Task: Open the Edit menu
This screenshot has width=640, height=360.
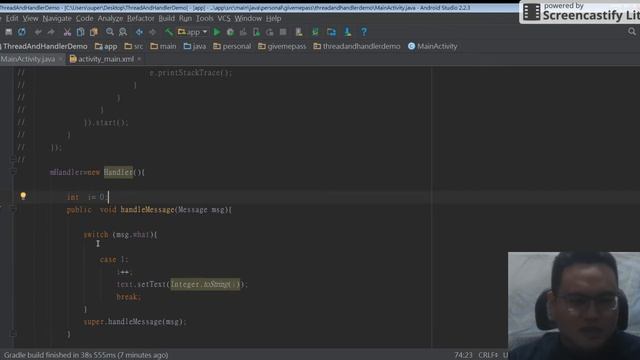Action: [12, 18]
